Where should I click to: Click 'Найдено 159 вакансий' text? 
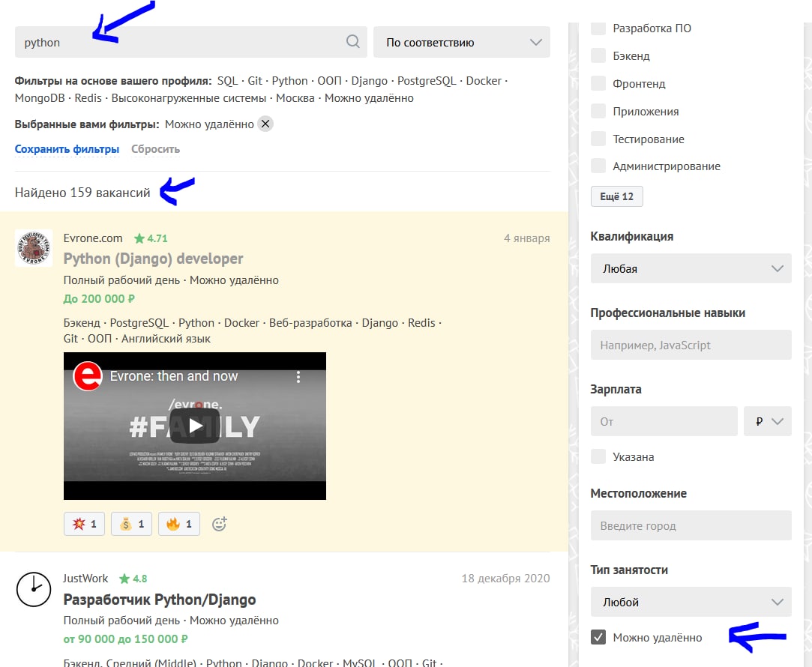(x=82, y=193)
